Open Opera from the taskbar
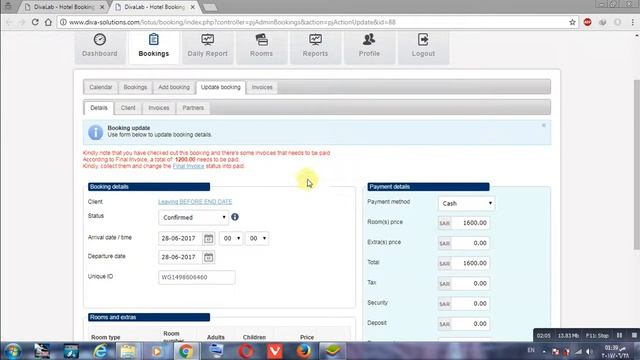Viewport: 640px width, 360px height. pyautogui.click(x=245, y=351)
